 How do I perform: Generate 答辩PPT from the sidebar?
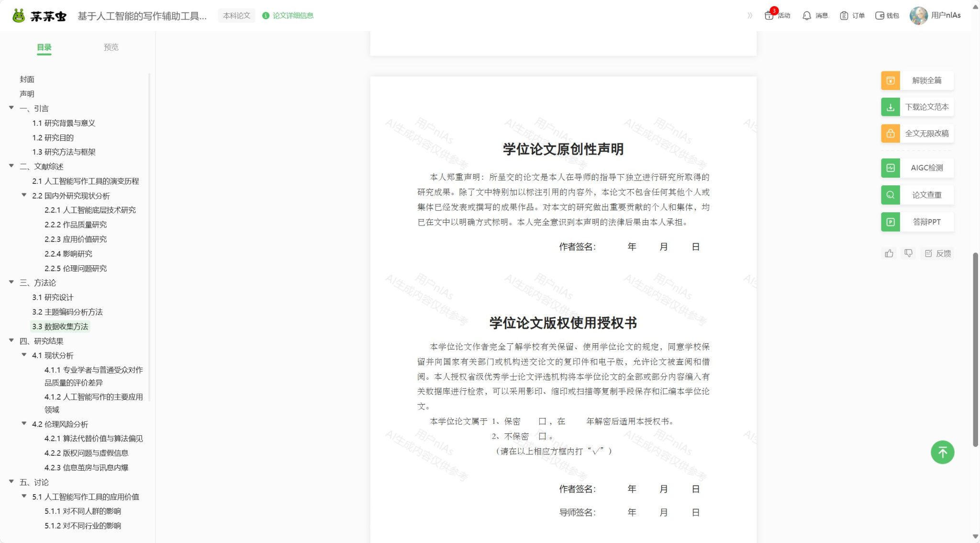916,222
